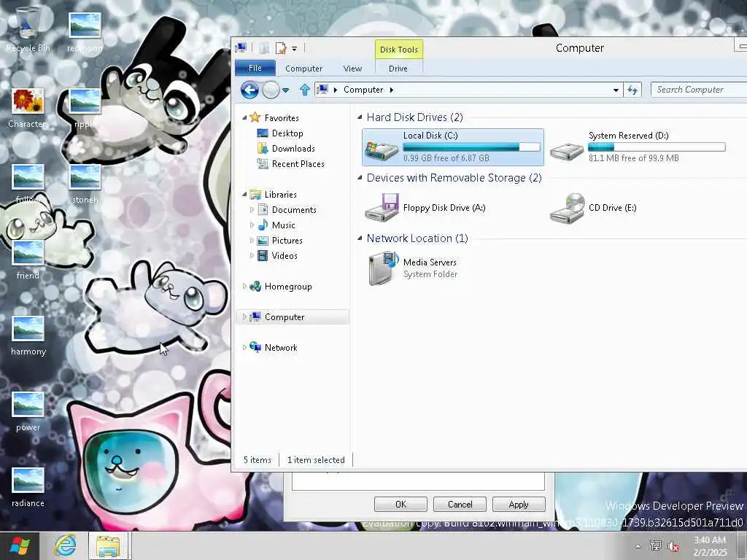Open the File ribbon tab
This screenshot has width=747, height=560.
pyautogui.click(x=255, y=68)
